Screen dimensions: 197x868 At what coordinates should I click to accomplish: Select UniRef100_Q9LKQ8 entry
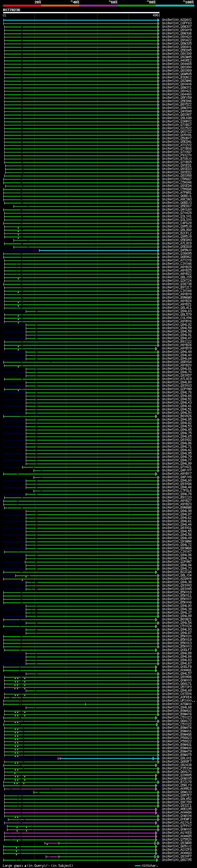pyautogui.click(x=177, y=118)
